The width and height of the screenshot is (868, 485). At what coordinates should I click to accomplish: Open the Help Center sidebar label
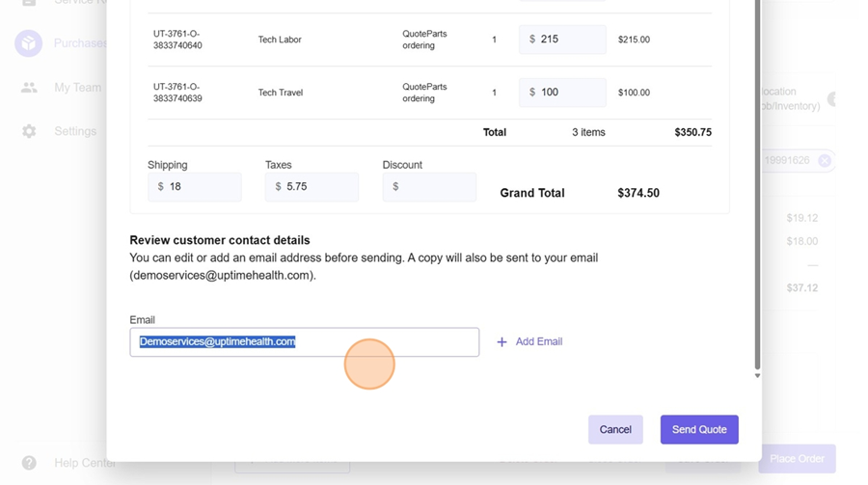pyautogui.click(x=84, y=463)
